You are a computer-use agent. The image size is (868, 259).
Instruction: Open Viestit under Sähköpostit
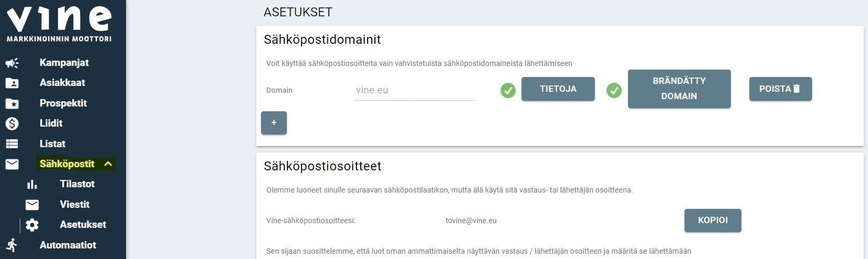(x=74, y=205)
